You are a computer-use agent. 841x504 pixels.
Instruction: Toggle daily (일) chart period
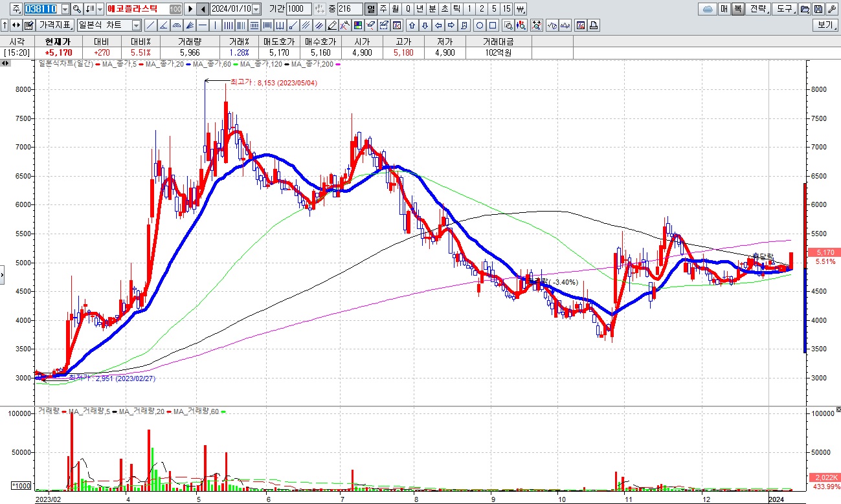click(x=370, y=9)
